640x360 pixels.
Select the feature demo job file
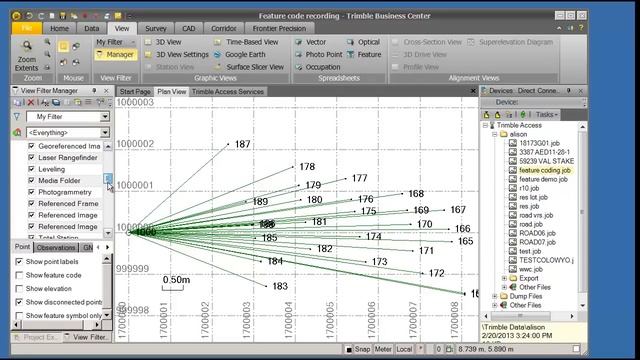pos(543,179)
